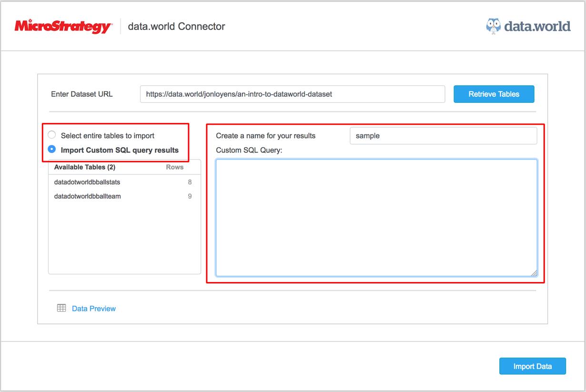Choose 'Import Custom SQL query results' radio option
The image size is (586, 392).
click(x=52, y=150)
